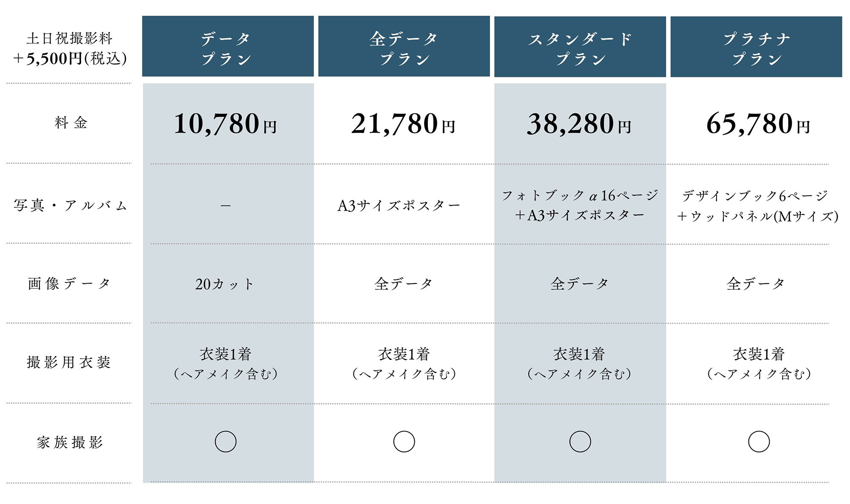Screen dimensions: 850x504
Task: Click the family photo circle under スタンダードプラン
Action: pyautogui.click(x=580, y=442)
